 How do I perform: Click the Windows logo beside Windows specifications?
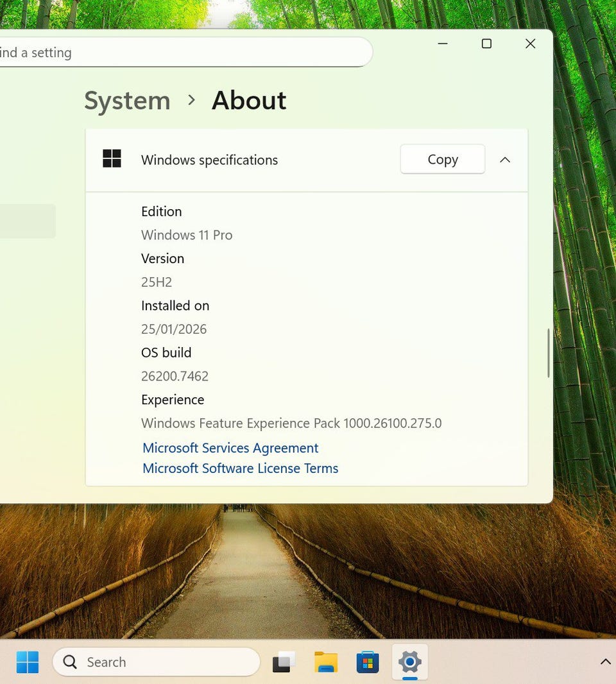pyautogui.click(x=112, y=159)
